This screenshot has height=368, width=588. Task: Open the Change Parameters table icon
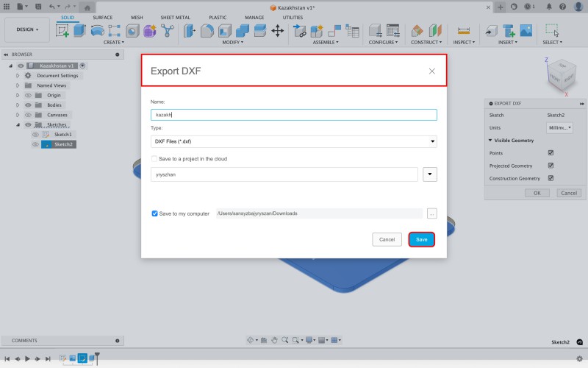[393, 31]
